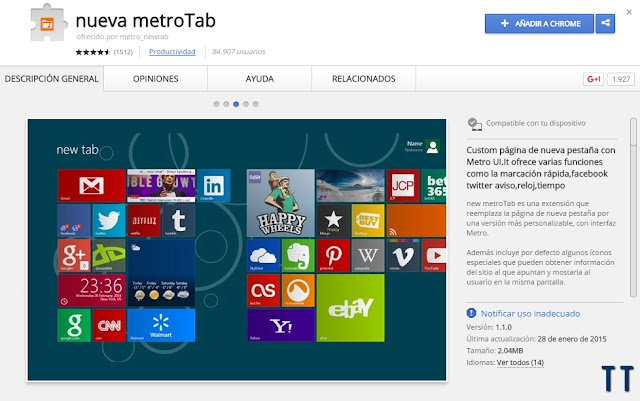This screenshot has height=401, width=640.
Task: Click the DeviantArt tile
Action: click(109, 256)
